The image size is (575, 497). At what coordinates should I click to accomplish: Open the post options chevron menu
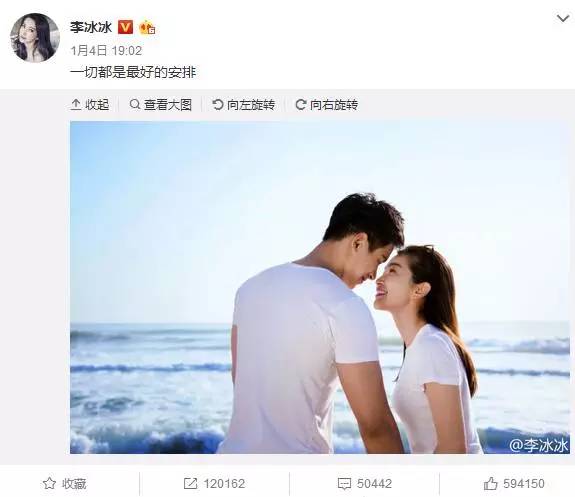pos(563,18)
